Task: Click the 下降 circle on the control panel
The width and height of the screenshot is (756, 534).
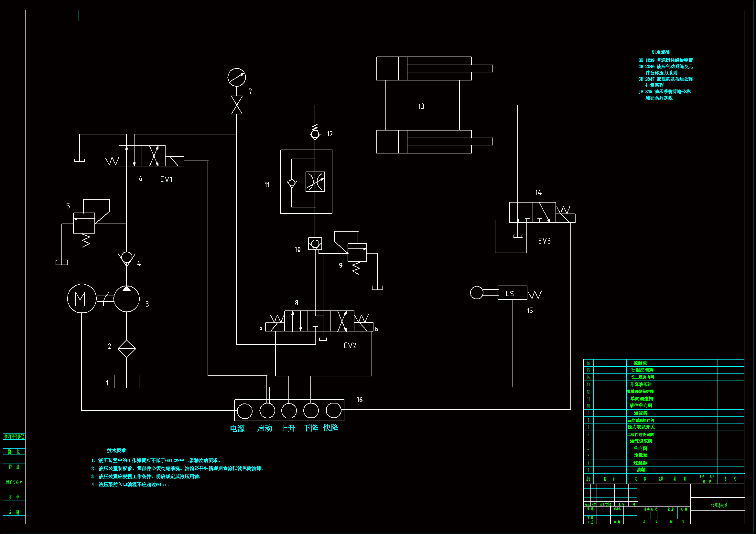Action: 310,411
